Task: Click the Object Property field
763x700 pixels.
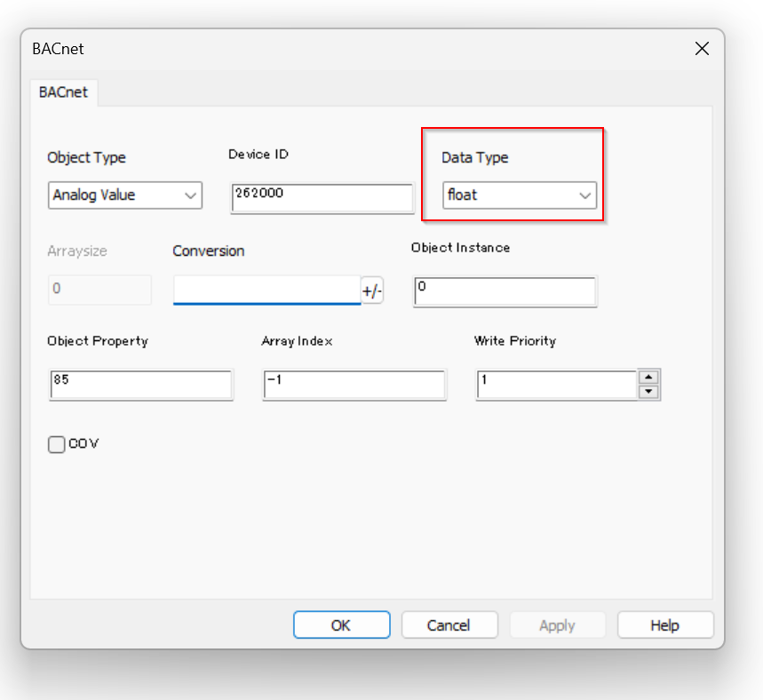Action: tap(141, 385)
